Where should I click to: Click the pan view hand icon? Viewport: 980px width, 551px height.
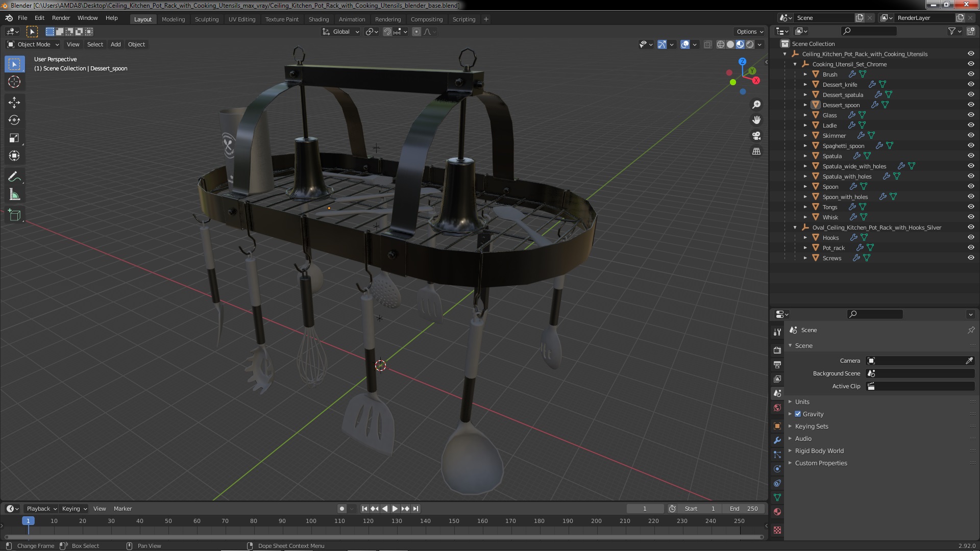(x=756, y=120)
